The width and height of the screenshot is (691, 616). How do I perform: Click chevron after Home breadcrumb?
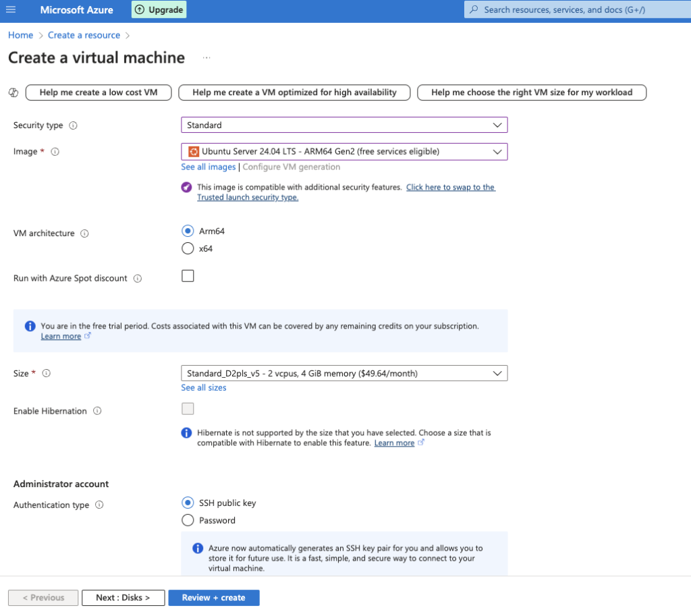(40, 36)
